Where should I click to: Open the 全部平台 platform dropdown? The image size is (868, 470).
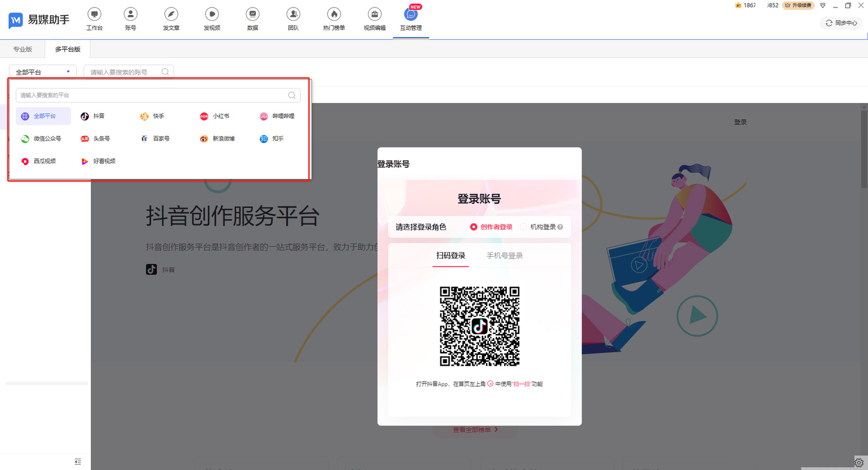click(x=43, y=72)
